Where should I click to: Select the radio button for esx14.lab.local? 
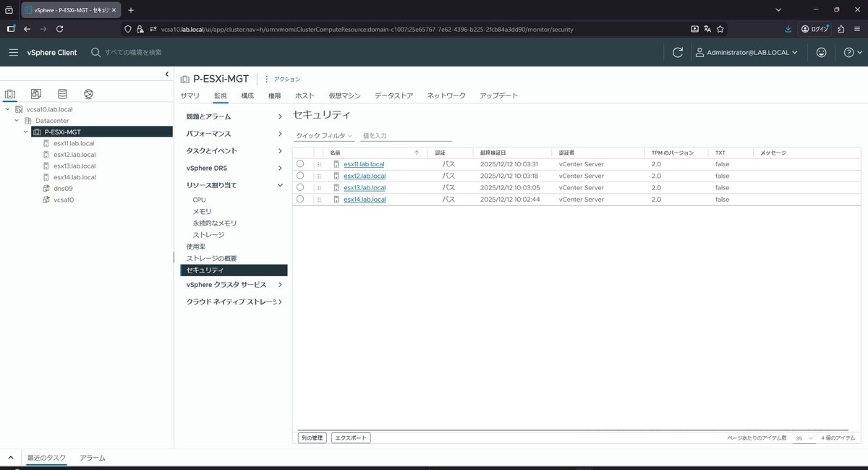click(x=300, y=199)
